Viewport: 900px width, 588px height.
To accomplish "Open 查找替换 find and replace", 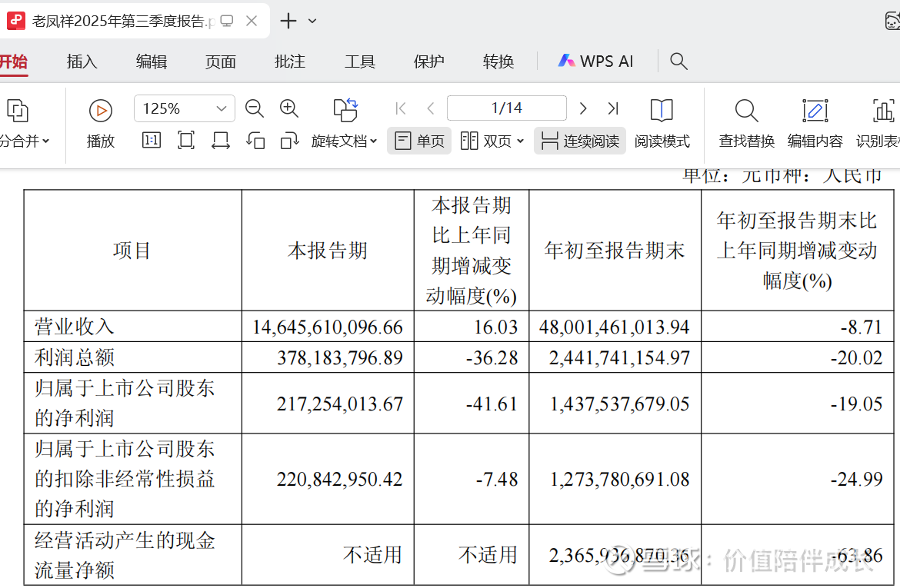I will click(747, 123).
